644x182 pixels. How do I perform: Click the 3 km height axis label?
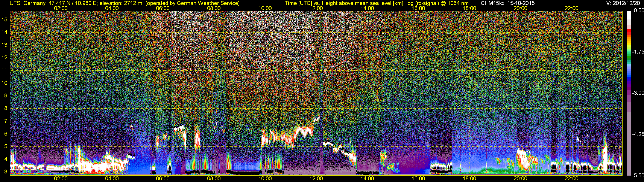click(6, 172)
